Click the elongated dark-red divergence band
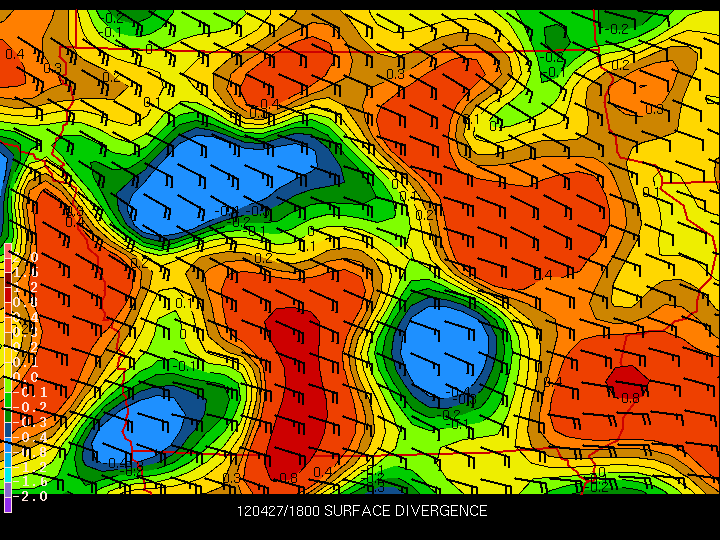Image resolution: width=720 pixels, height=540 pixels. 296,395
